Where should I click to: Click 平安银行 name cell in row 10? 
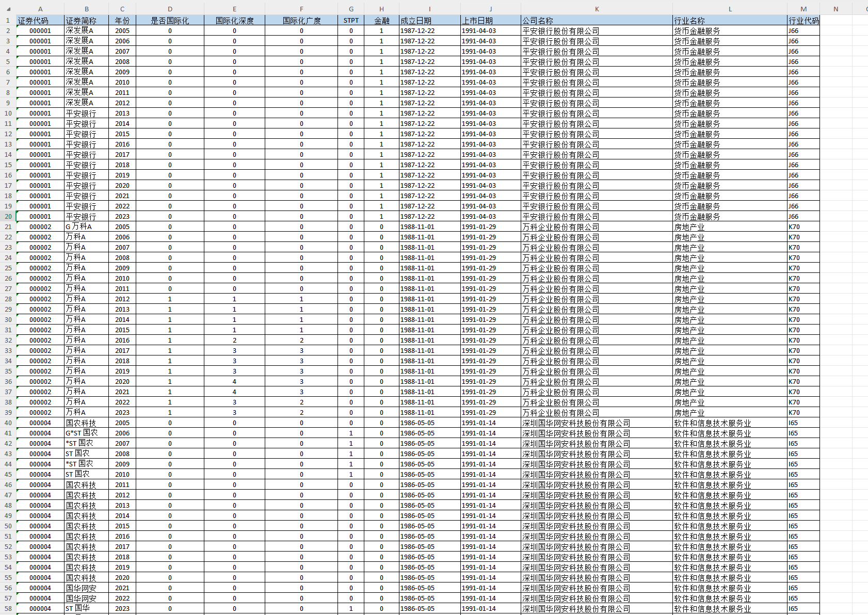pos(87,114)
